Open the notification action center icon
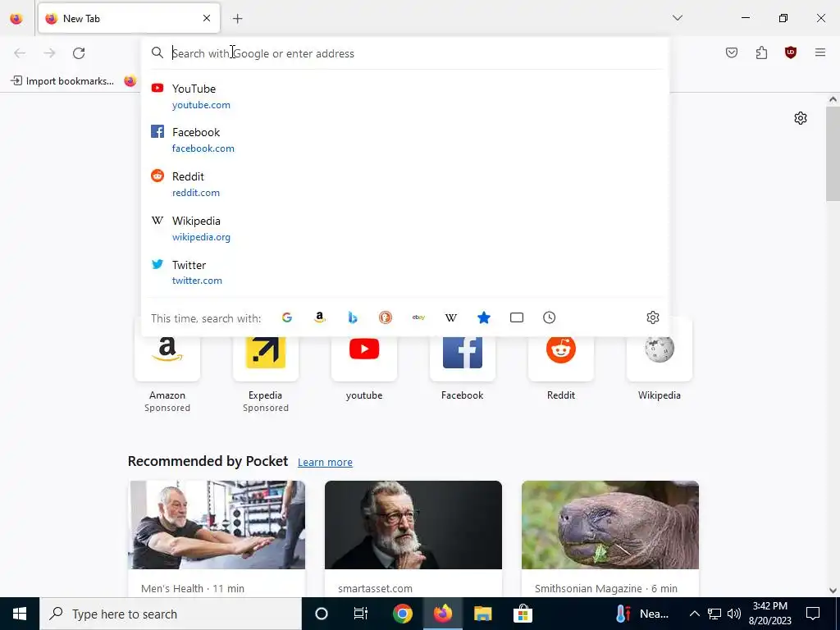Viewport: 840px width, 630px height. [x=813, y=614]
